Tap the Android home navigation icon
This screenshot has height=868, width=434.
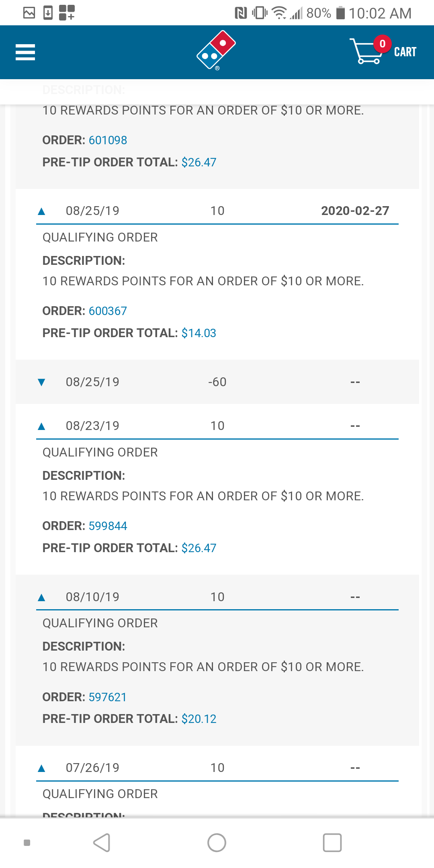tap(217, 842)
